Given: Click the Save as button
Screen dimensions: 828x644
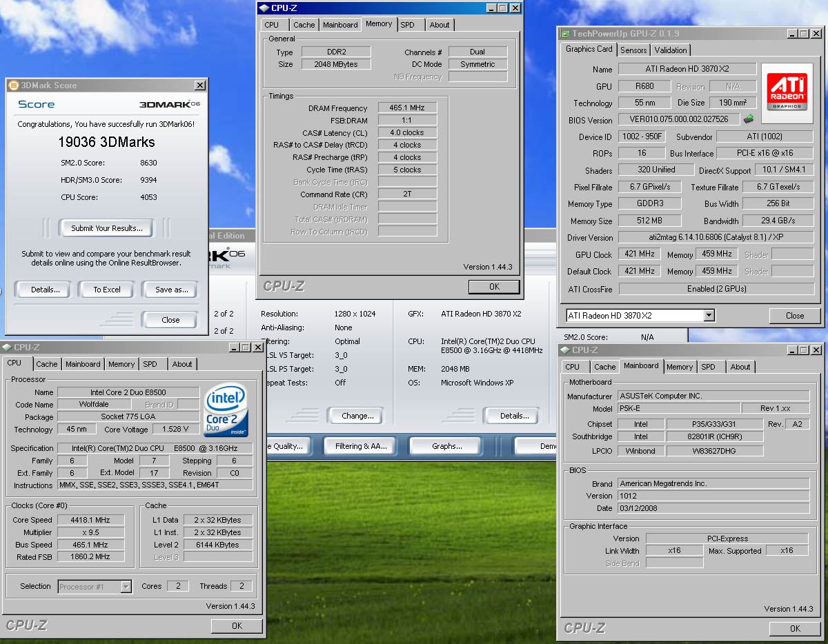Looking at the screenshot, I should pos(170,290).
